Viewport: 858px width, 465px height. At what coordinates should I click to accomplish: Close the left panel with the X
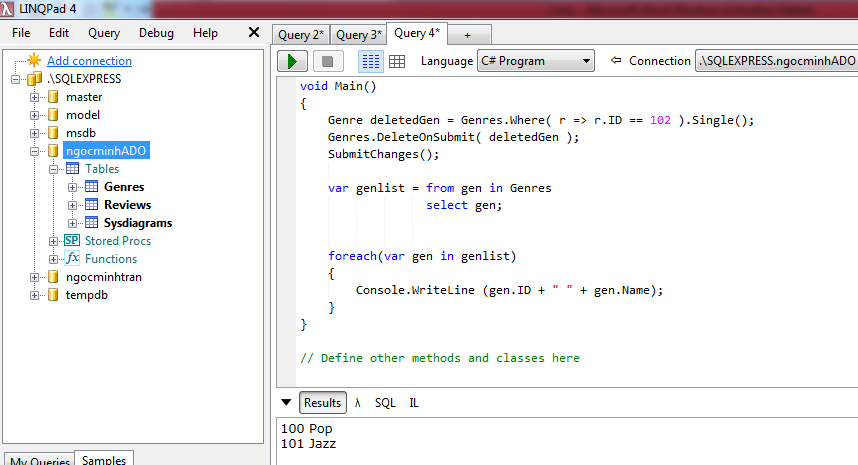[253, 32]
